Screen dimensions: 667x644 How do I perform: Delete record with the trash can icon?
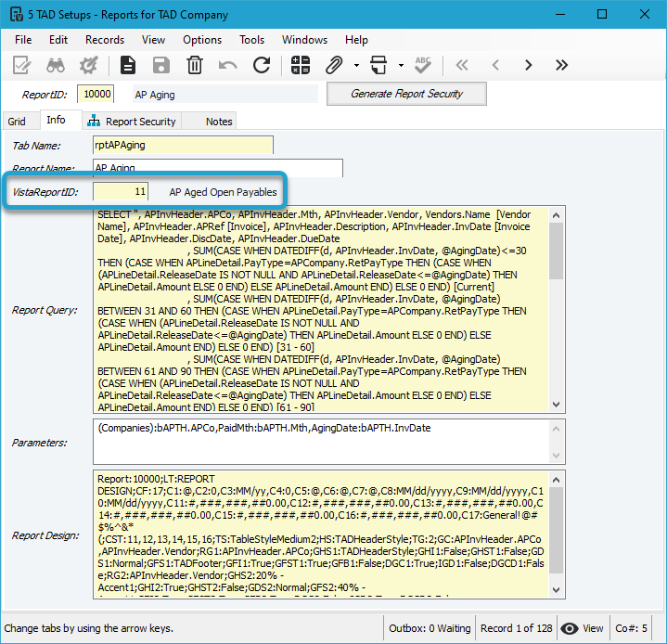click(195, 65)
